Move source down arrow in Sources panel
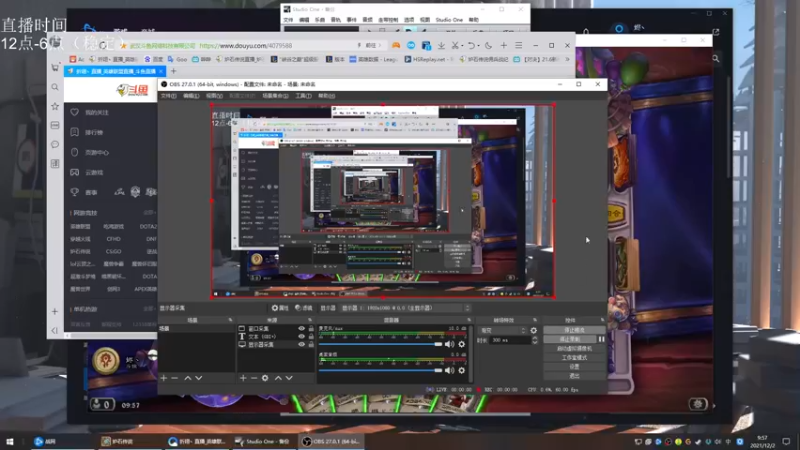The height and width of the screenshot is (450, 800). point(289,378)
